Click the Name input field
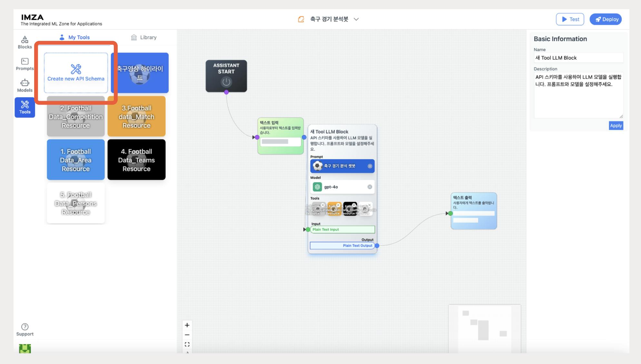The image size is (641, 364). 578,58
